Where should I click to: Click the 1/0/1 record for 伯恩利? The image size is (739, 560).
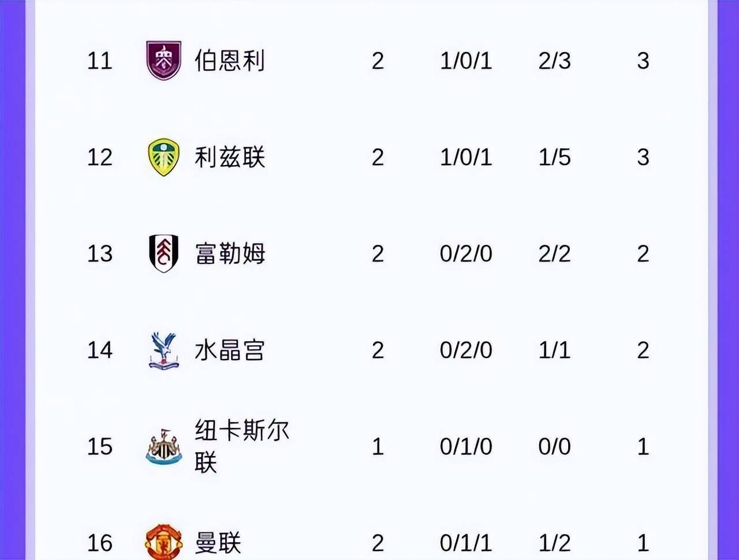coord(466,61)
